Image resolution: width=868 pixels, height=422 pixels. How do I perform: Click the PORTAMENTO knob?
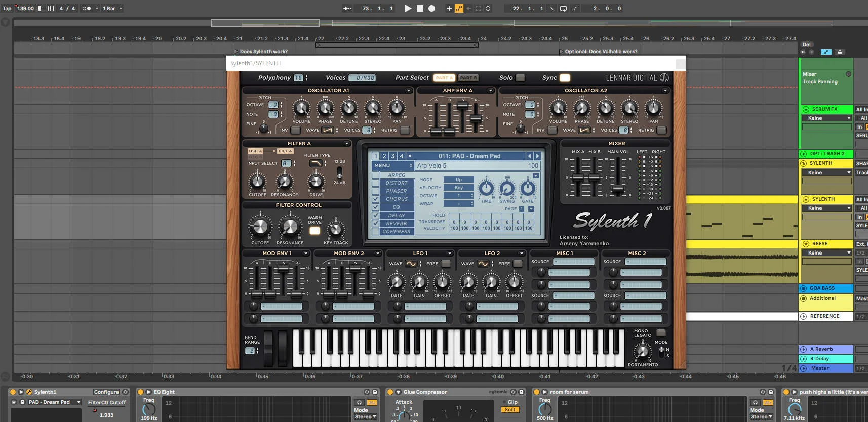pos(643,351)
